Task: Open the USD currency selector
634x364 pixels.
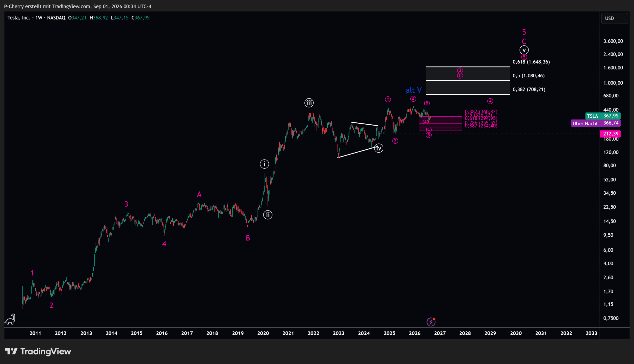Action: point(614,18)
